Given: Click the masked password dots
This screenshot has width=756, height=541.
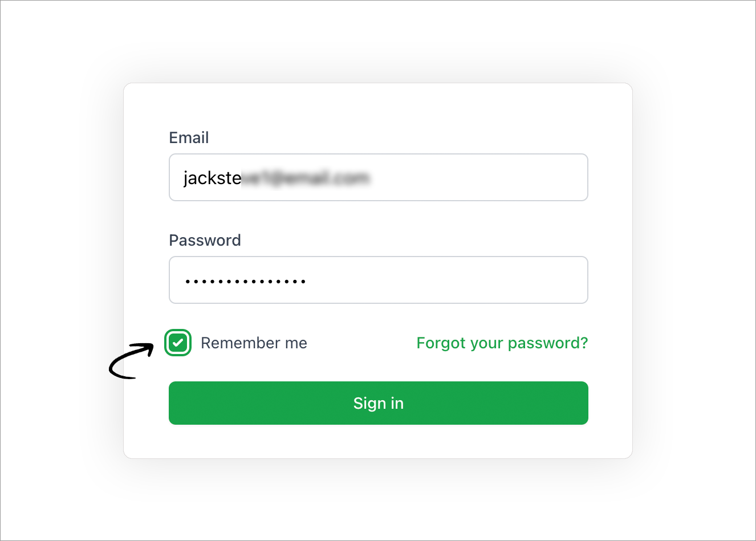Looking at the screenshot, I should pos(245,281).
